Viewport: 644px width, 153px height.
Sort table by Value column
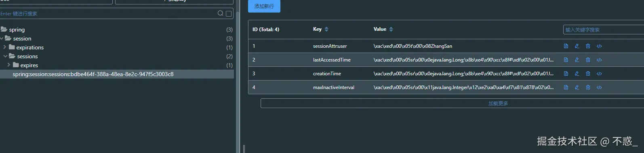391,29
